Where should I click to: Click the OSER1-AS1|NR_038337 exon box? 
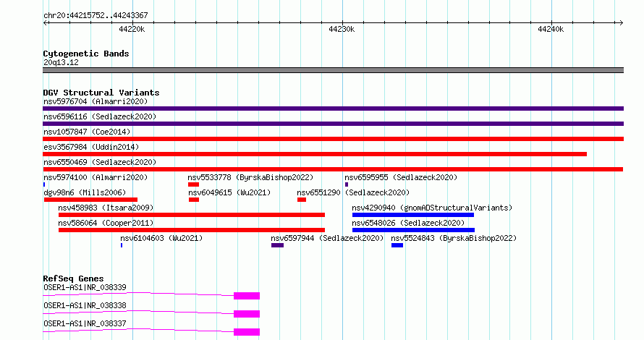pyautogui.click(x=247, y=332)
